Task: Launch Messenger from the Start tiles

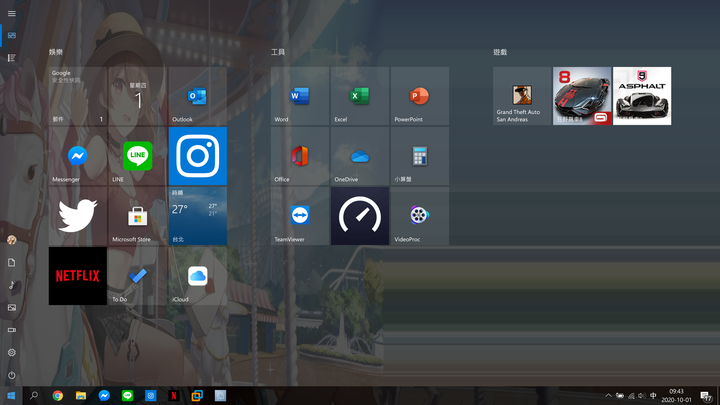Action: (78, 156)
